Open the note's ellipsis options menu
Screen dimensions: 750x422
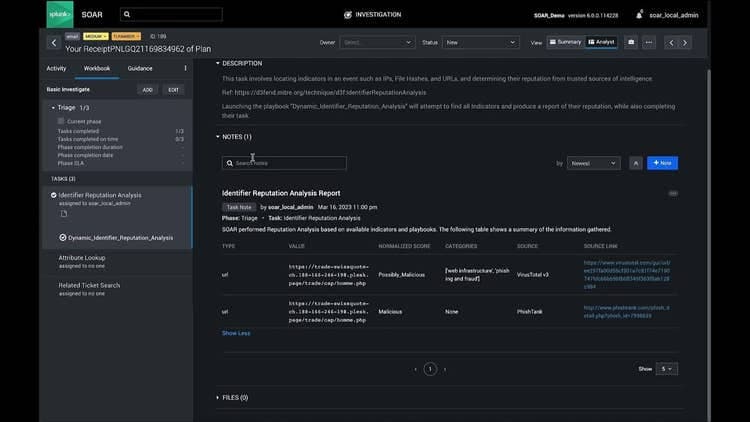point(673,192)
